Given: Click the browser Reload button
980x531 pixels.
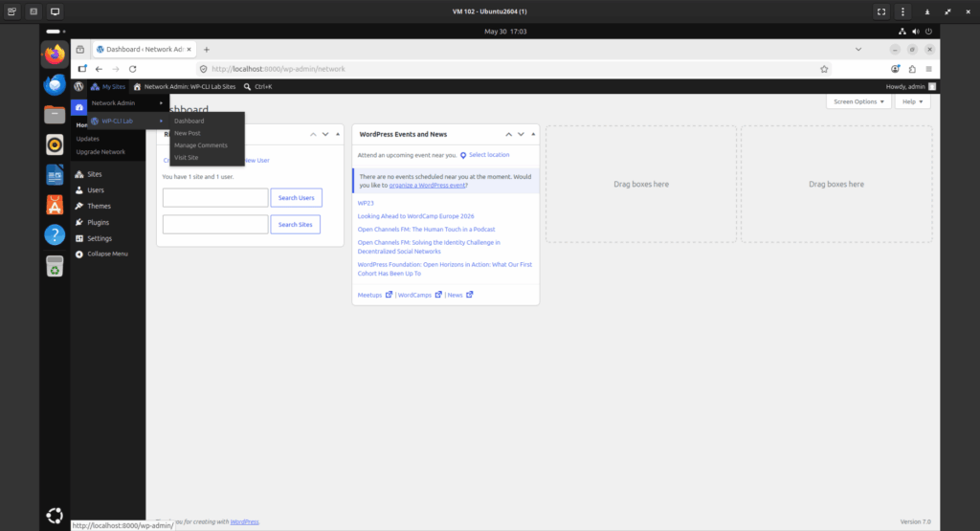Looking at the screenshot, I should point(132,69).
